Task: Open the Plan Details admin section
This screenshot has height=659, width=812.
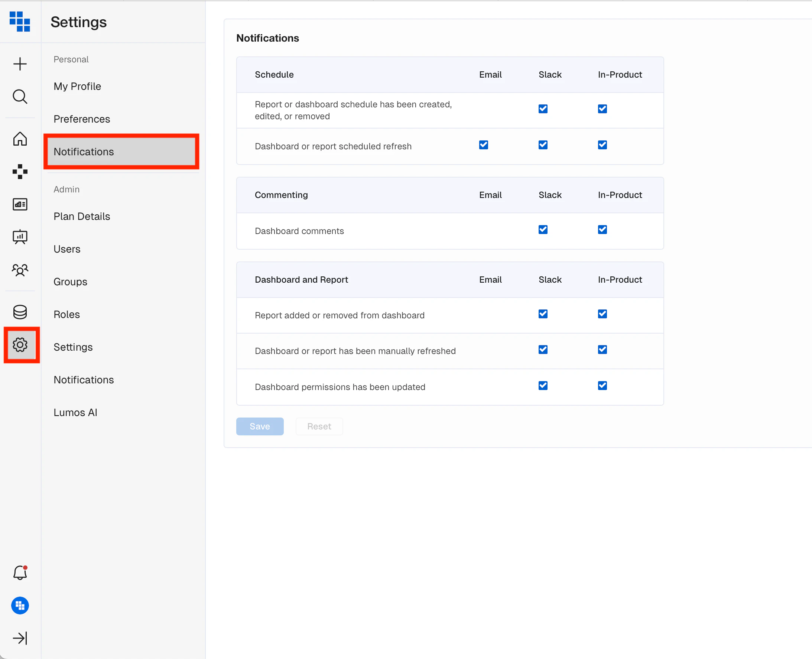Action: (x=82, y=216)
